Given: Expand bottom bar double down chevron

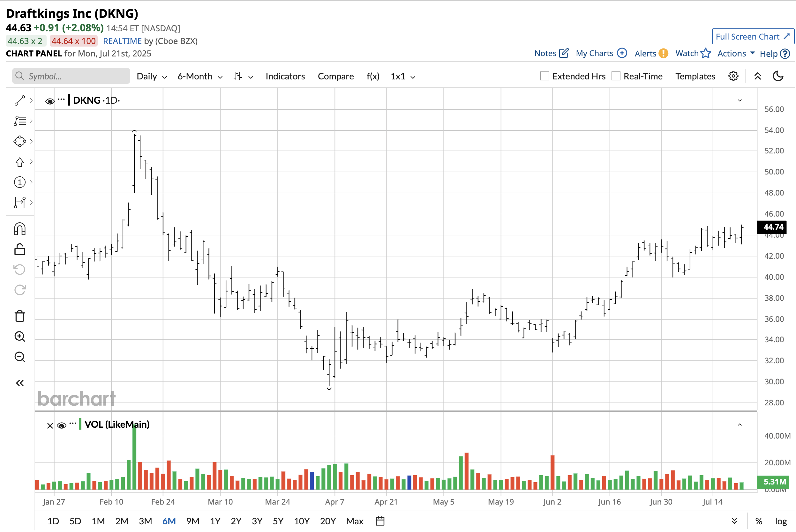Looking at the screenshot, I should (734, 521).
